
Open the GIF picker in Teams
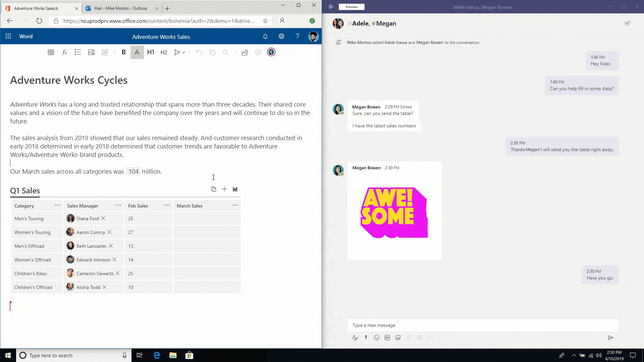pyautogui.click(x=387, y=338)
